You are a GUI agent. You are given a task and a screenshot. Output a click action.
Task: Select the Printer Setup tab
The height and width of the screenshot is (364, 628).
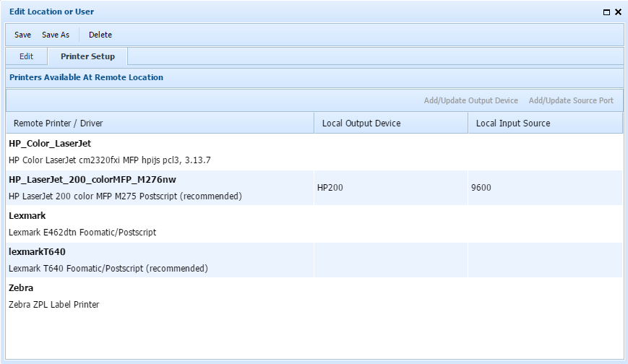pyautogui.click(x=87, y=56)
